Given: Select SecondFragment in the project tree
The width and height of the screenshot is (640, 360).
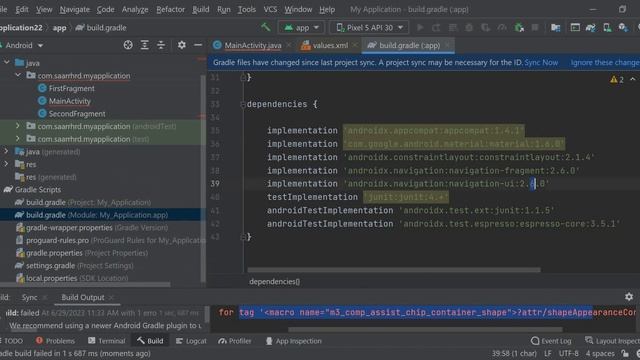Looking at the screenshot, I should click(77, 113).
